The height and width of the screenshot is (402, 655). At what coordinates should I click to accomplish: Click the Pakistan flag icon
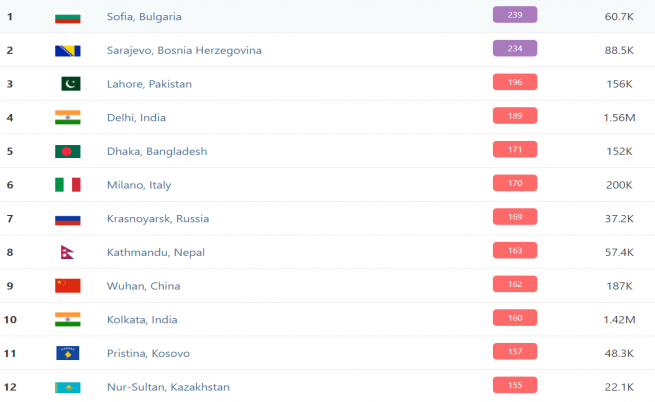pos(71,84)
